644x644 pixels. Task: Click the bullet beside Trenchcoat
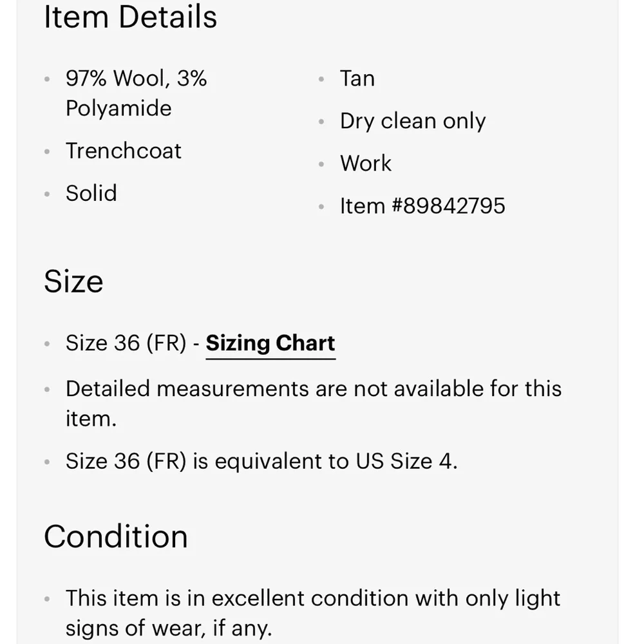47,152
